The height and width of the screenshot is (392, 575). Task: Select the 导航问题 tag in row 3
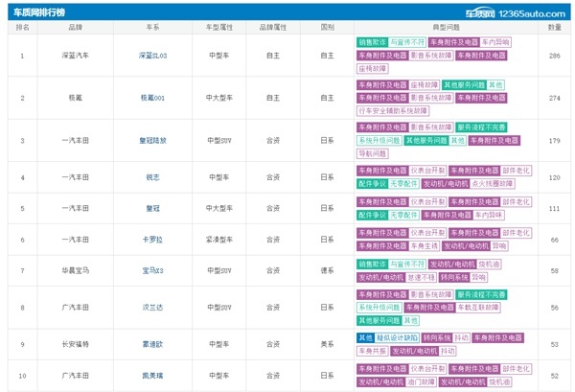[x=372, y=153]
